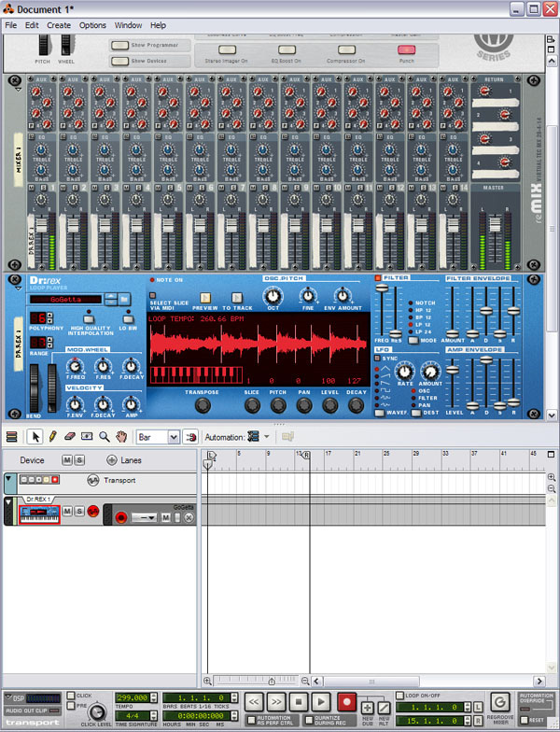This screenshot has height=732, width=560.
Task: Toggle Select Slice Via MIDI
Action: pos(152,295)
